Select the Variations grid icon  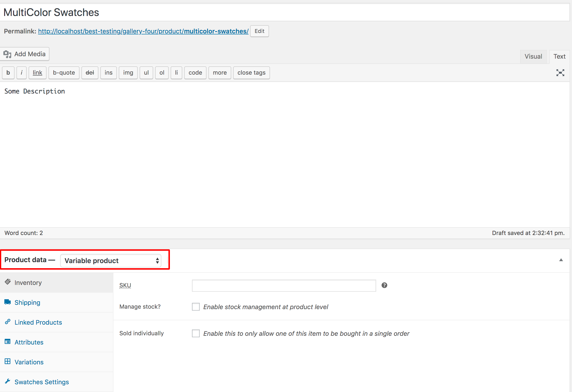click(x=7, y=361)
